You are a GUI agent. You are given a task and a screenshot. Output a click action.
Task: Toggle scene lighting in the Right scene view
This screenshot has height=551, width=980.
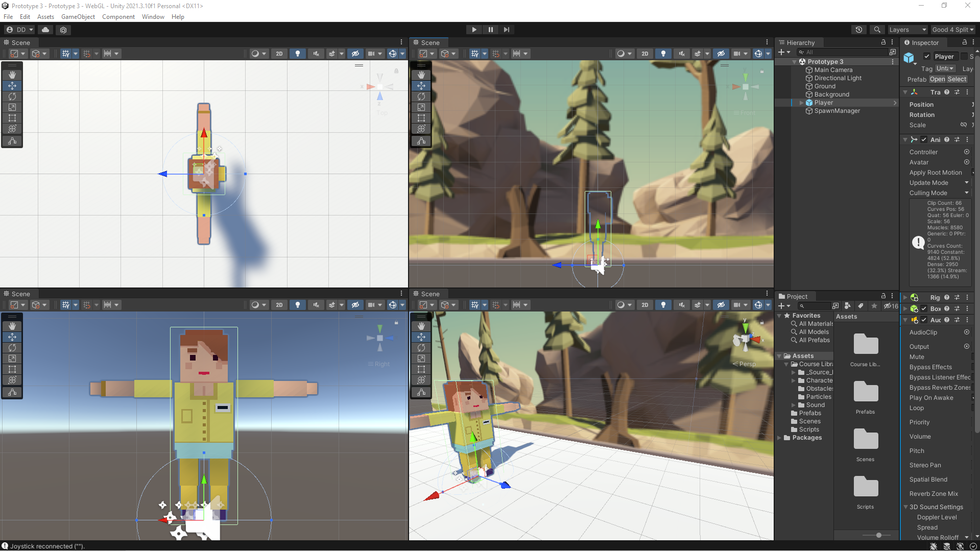[298, 305]
